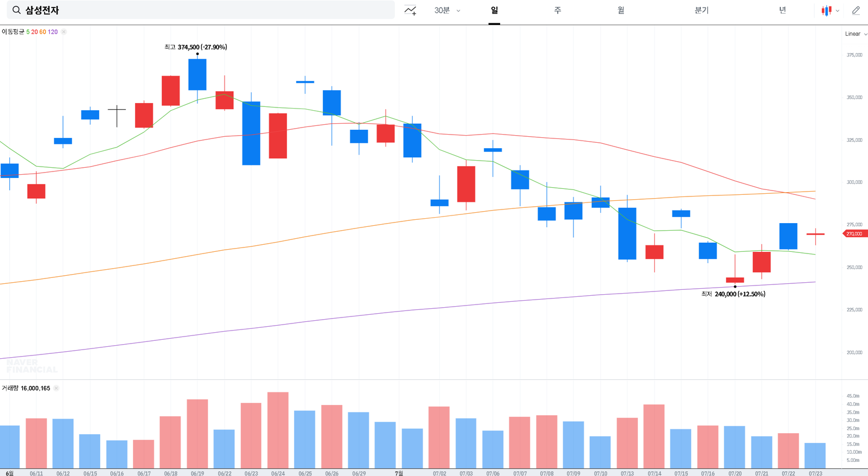The width and height of the screenshot is (868, 476).
Task: Focus the 삼성전자 stock search field
Action: [201, 10]
